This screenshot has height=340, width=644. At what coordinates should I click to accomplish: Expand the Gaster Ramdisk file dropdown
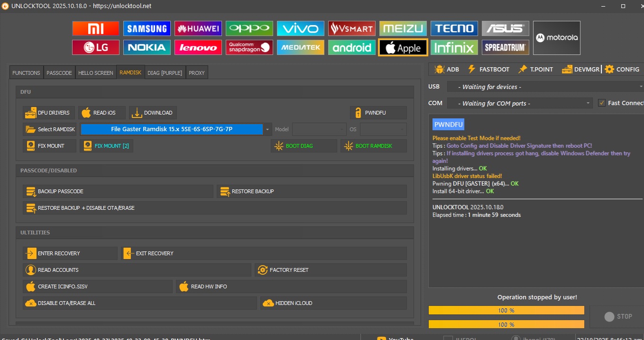pos(268,129)
